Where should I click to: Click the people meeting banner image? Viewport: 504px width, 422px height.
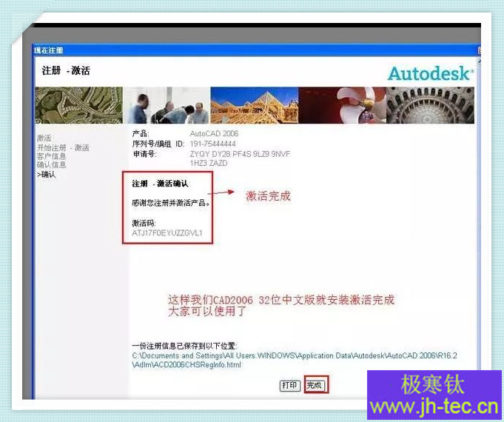coord(167,105)
